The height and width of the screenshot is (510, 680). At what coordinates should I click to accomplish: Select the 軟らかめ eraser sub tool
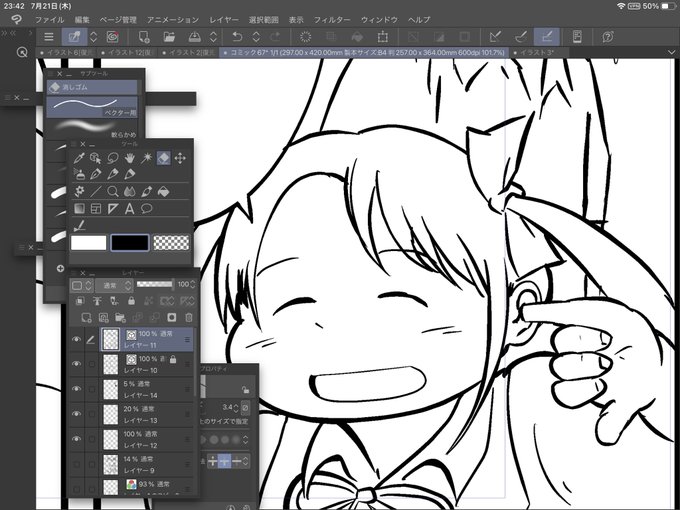pyautogui.click(x=92, y=129)
